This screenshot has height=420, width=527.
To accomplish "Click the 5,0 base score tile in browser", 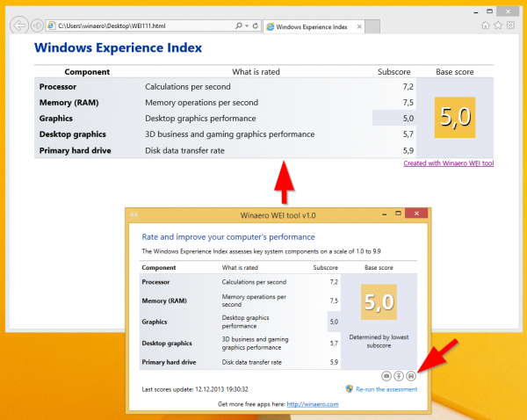I will tap(455, 118).
